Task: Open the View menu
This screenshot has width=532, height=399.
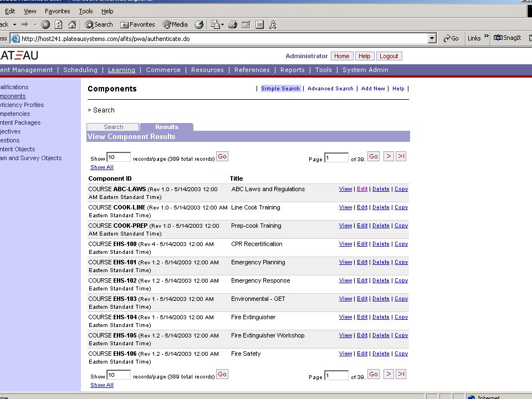Action: (30, 11)
